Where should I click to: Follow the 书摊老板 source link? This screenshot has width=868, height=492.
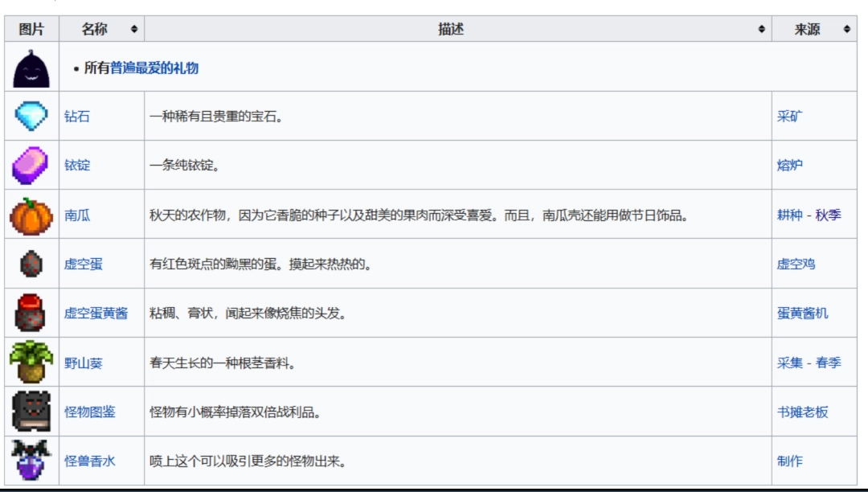click(x=802, y=412)
